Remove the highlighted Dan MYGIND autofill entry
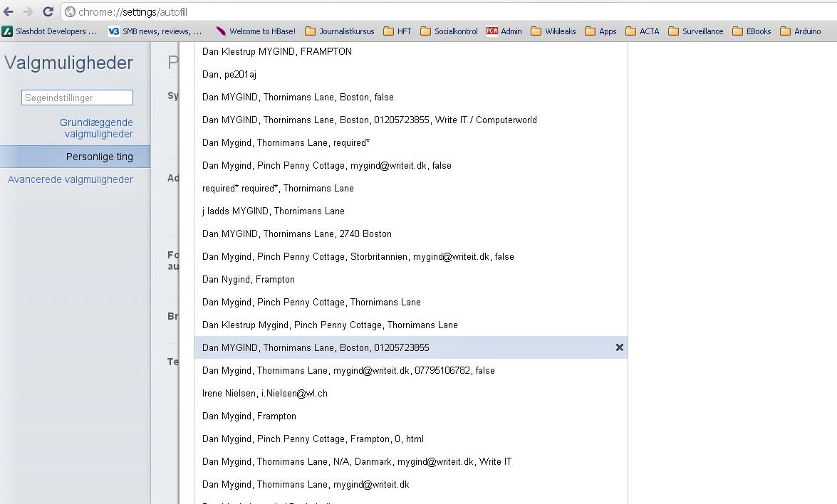The height and width of the screenshot is (504, 837). [x=619, y=347]
